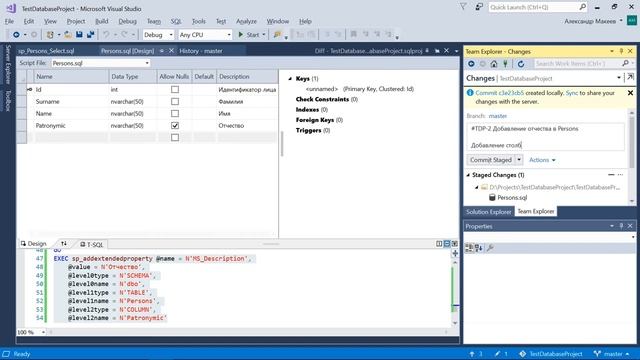640x360 pixels.
Task: Click the Sync link in notification
Action: [571, 93]
